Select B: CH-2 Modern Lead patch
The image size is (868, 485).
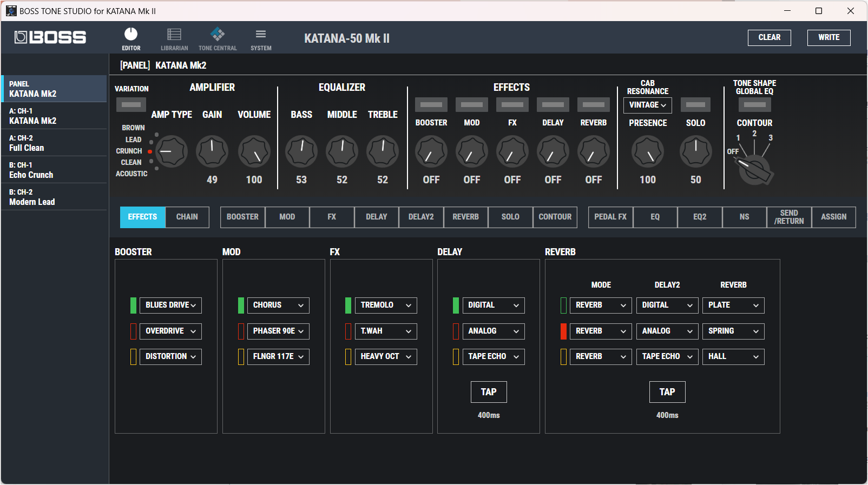coord(54,197)
